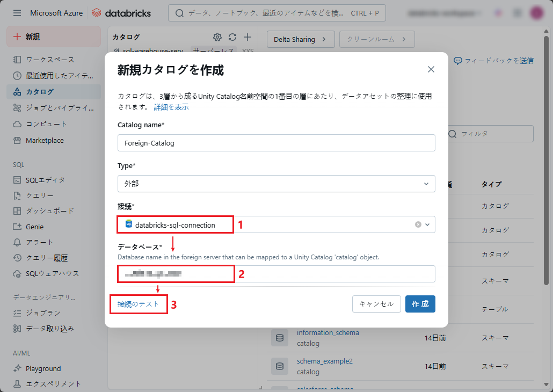Click the top search bar
The width and height of the screenshot is (553, 392).
tap(276, 13)
